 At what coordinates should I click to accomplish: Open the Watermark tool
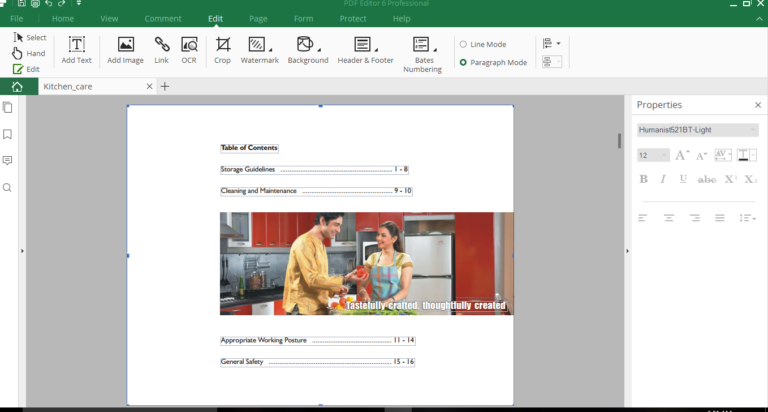259,50
